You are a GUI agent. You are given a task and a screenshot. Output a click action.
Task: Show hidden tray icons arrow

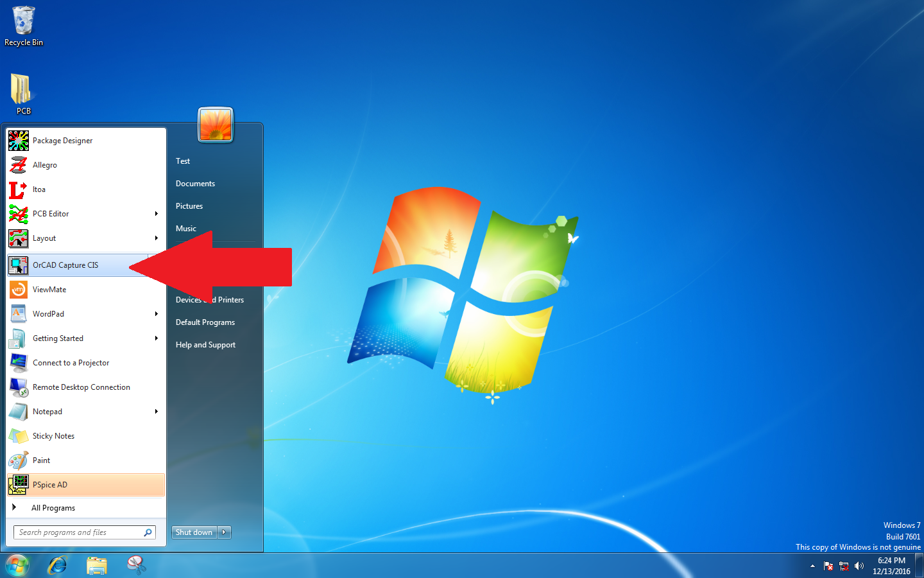812,566
